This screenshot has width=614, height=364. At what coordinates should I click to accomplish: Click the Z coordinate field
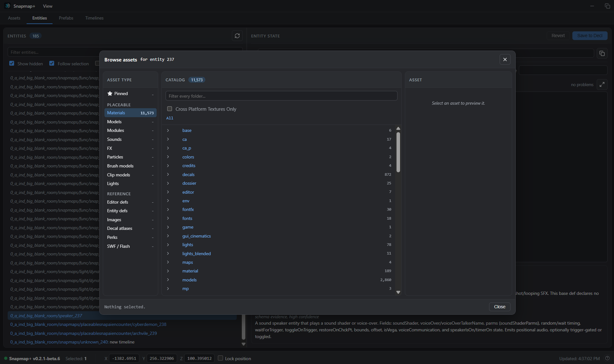click(199, 358)
